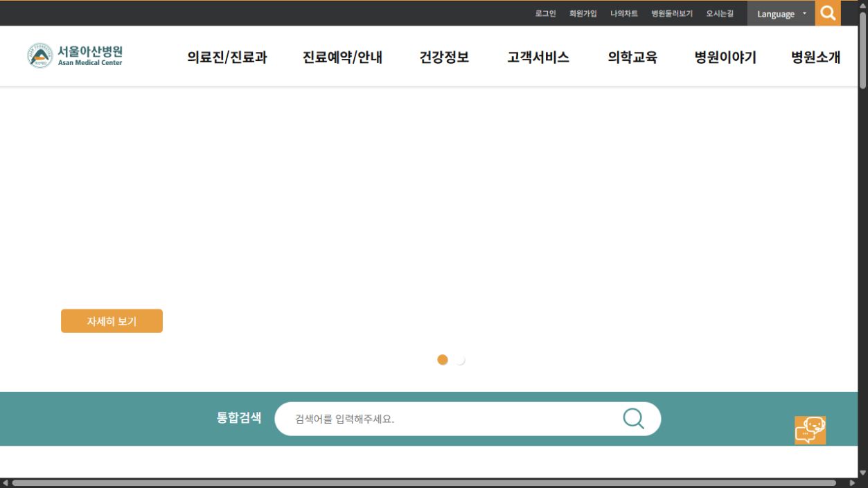Open the 의학교육 menu

632,57
